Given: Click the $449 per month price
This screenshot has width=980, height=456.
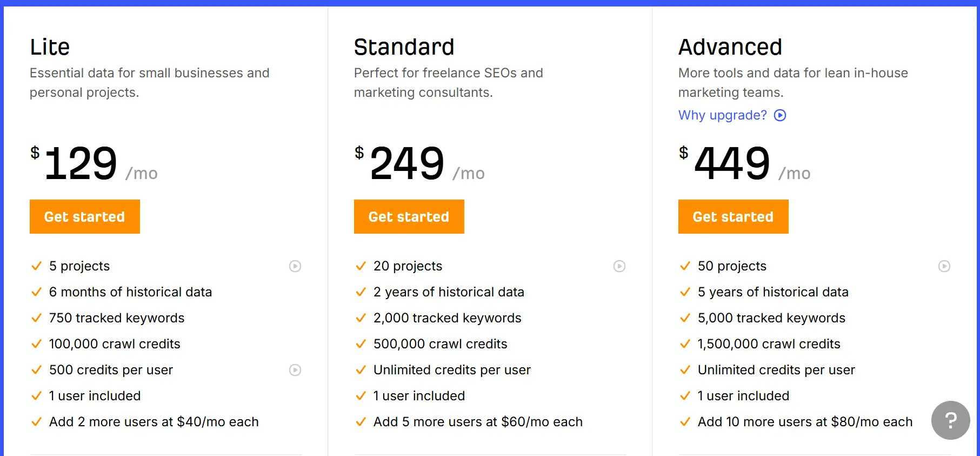Looking at the screenshot, I should pos(732,163).
